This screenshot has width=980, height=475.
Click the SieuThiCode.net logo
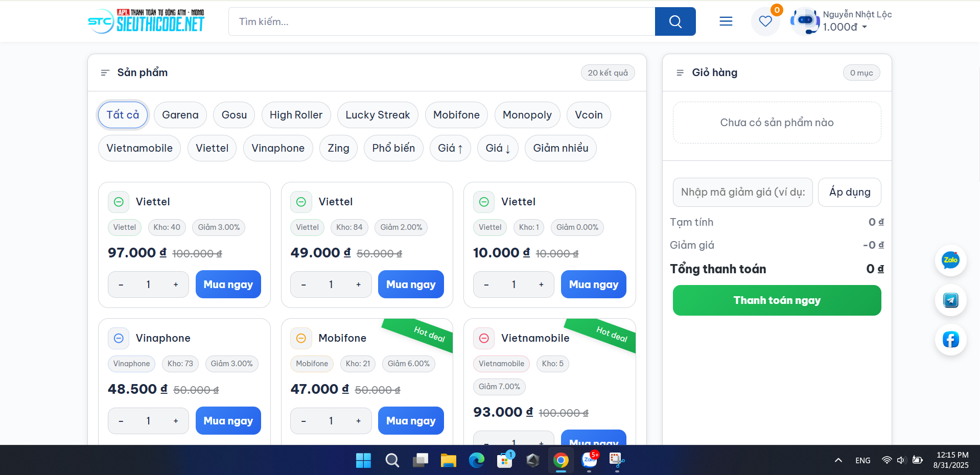pos(146,21)
